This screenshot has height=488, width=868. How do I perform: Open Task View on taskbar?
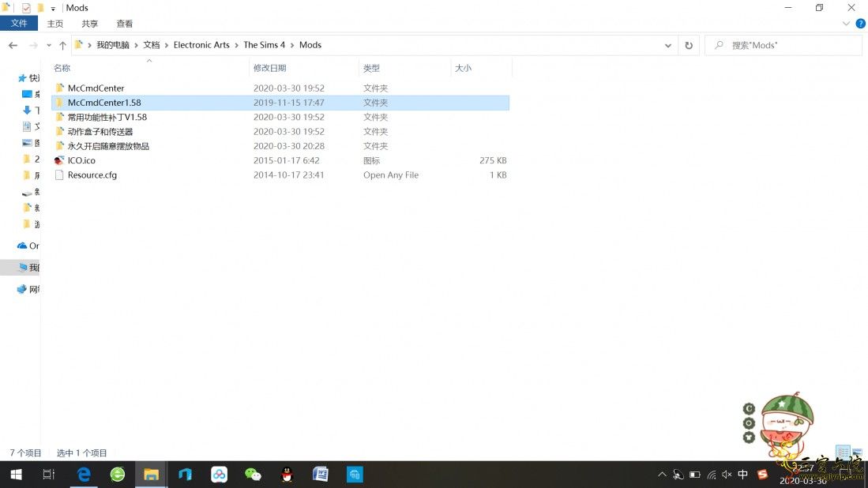(49, 474)
